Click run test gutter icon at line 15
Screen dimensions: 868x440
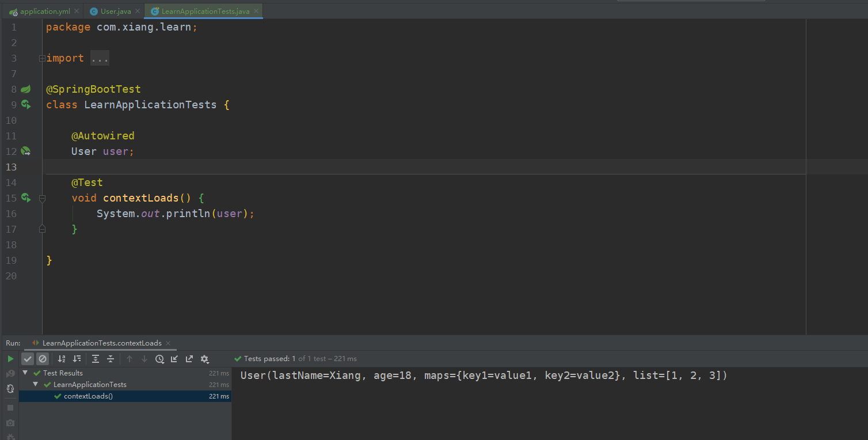25,198
